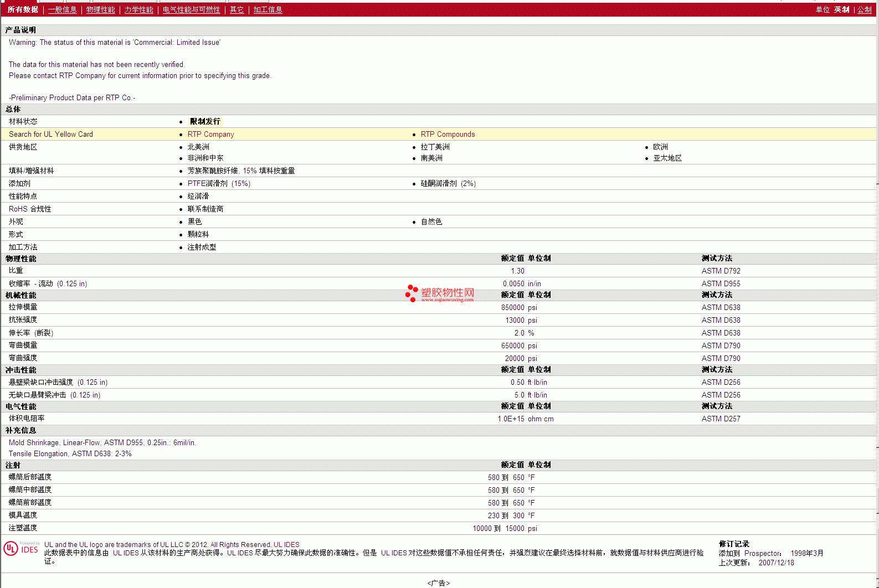
Task: Click the Mold Shrinkage supplementary note
Action: (x=102, y=443)
